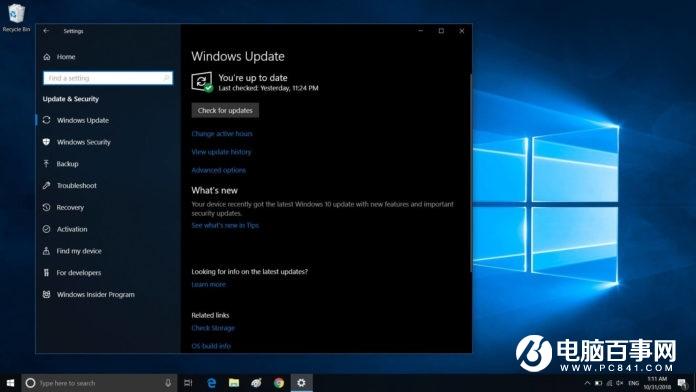The width and height of the screenshot is (696, 392).
Task: Click the battery icon in system tray
Action: (x=598, y=383)
